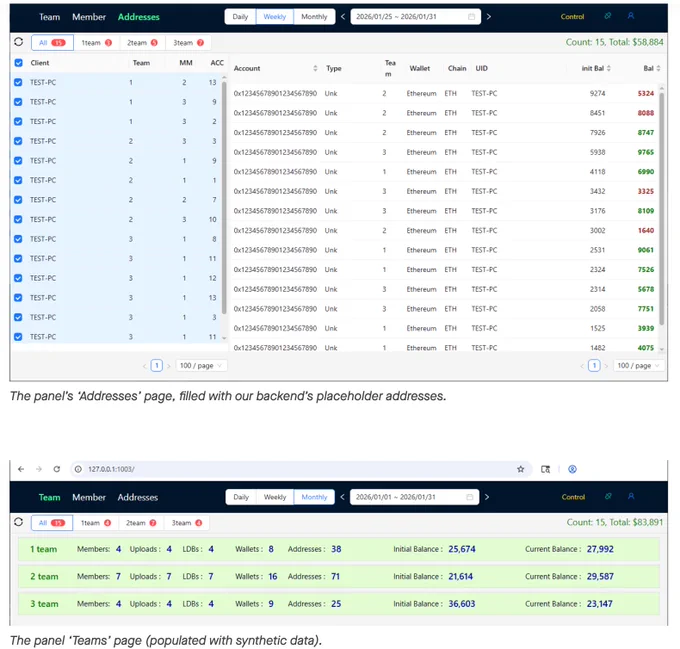Sort by the Bal column arrows

(x=658, y=68)
